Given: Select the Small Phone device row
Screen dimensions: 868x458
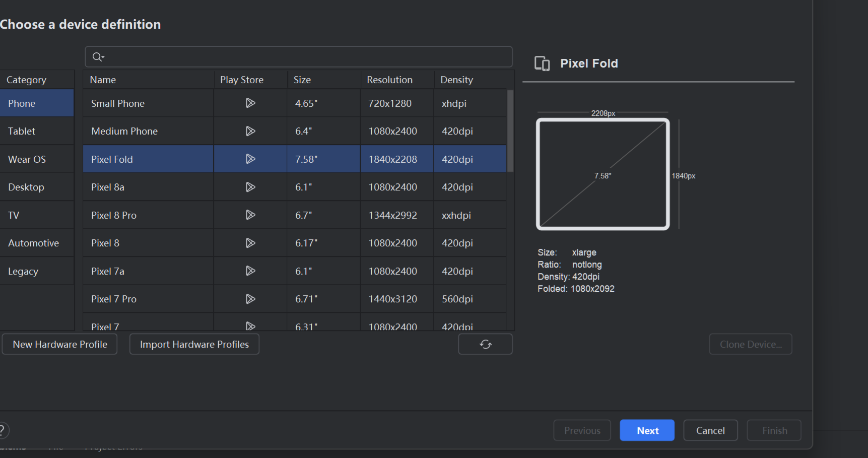Looking at the screenshot, I should coord(295,103).
